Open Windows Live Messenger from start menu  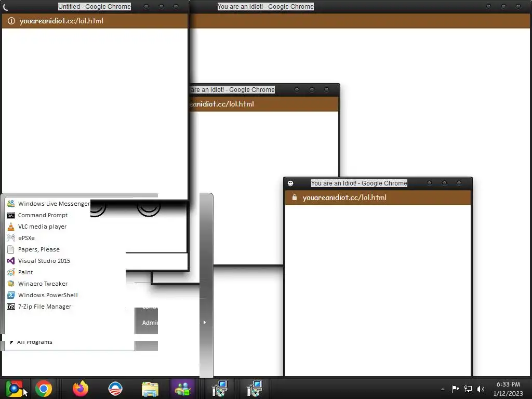(48, 204)
